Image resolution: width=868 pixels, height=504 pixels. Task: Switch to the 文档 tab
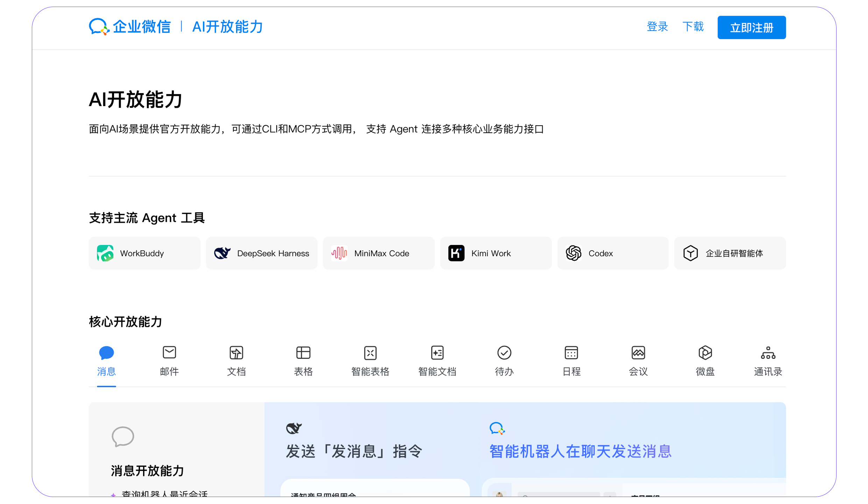(236, 371)
